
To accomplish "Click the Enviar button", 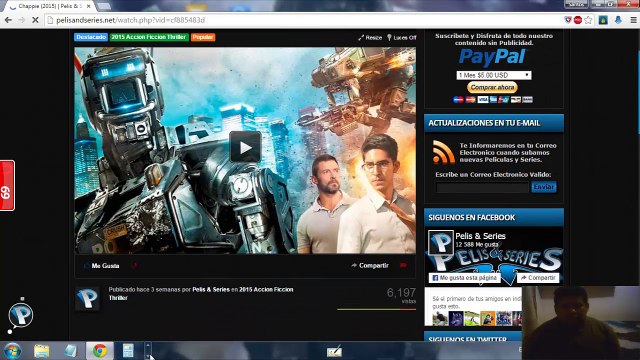I will (544, 187).
